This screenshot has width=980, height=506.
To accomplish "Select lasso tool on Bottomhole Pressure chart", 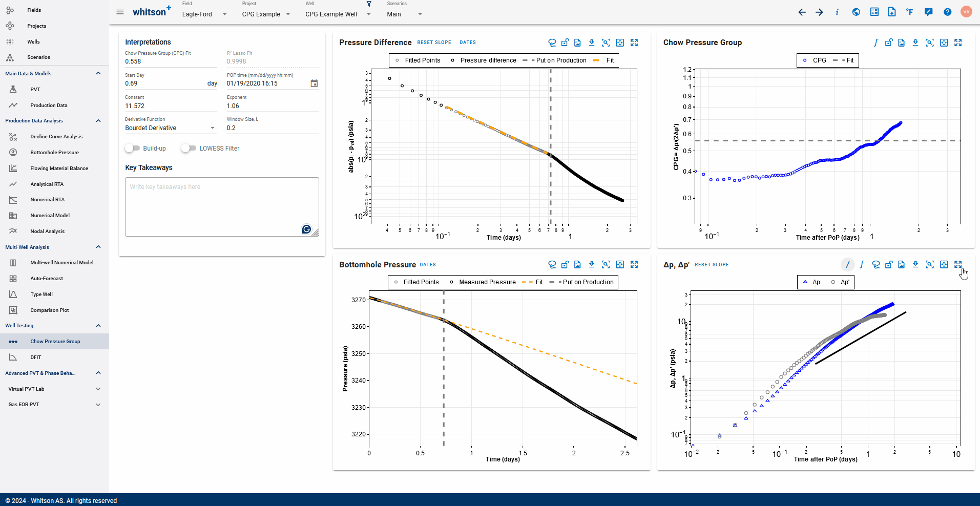I will 552,265.
